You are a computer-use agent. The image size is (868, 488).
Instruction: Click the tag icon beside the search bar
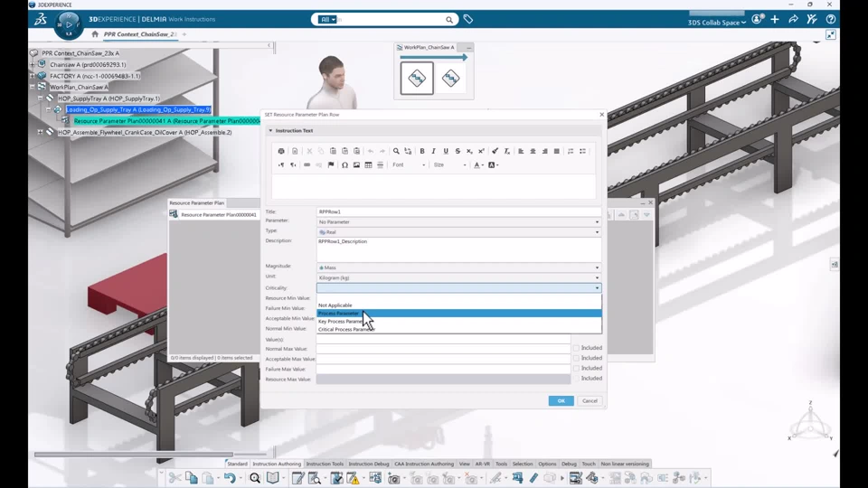click(x=468, y=19)
